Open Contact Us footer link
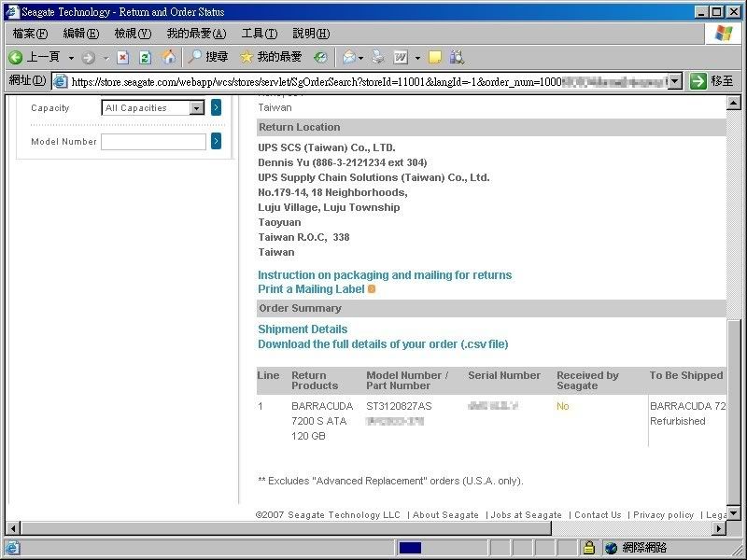The width and height of the screenshot is (747, 560). click(598, 515)
